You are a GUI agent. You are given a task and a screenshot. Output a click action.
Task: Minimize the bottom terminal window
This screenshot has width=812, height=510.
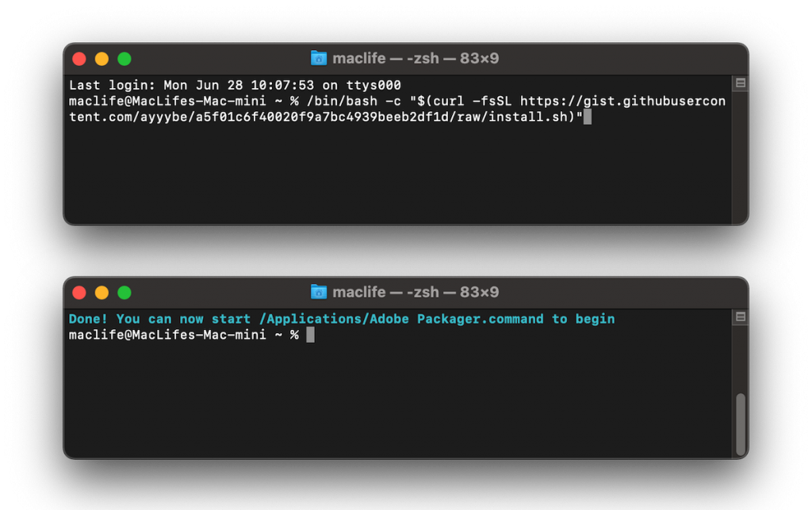coord(101,293)
